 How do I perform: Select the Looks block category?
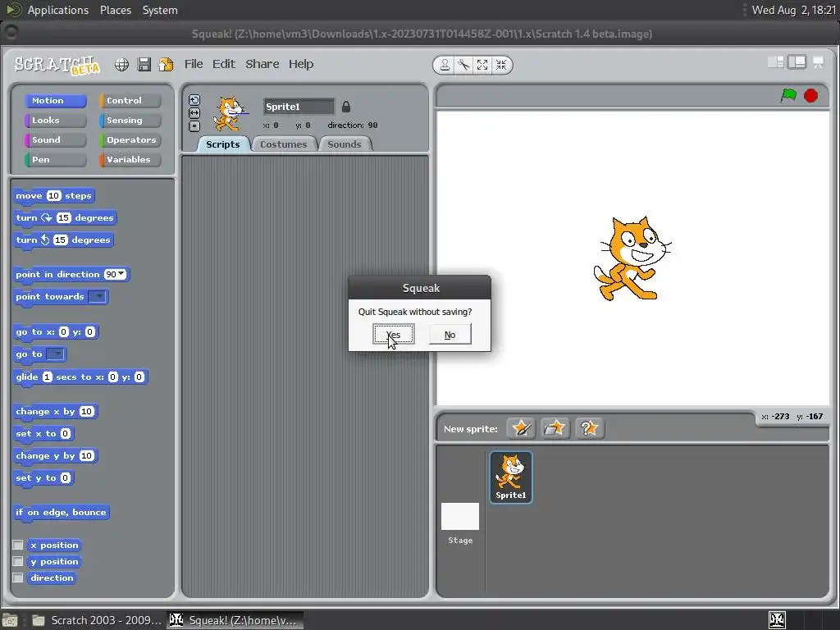[55, 120]
